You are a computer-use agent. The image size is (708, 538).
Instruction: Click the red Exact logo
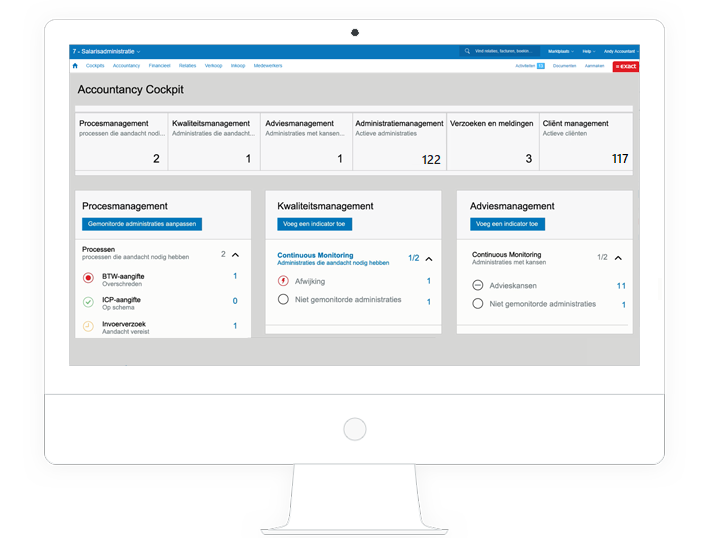click(x=625, y=66)
